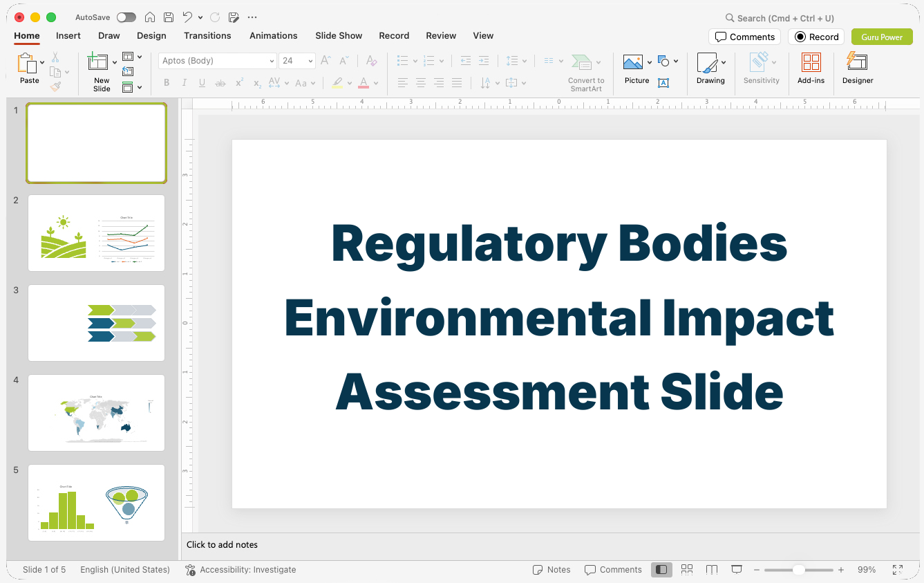Click the Increase Indent icon
Image resolution: width=924 pixels, height=583 pixels.
[x=484, y=61]
